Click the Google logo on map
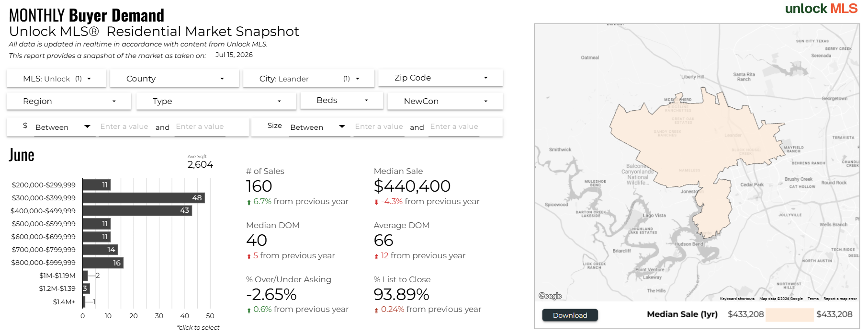Screen dimensions: 868x334 coord(550,296)
